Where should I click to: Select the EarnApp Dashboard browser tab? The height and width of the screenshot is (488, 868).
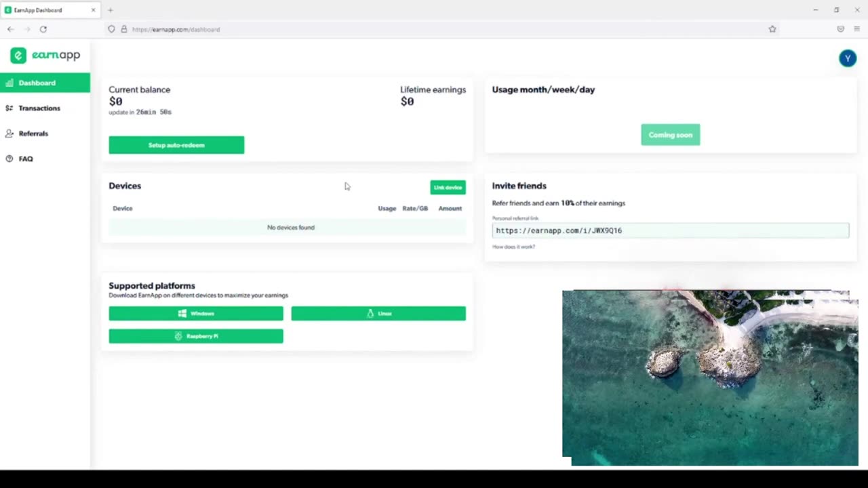[50, 10]
